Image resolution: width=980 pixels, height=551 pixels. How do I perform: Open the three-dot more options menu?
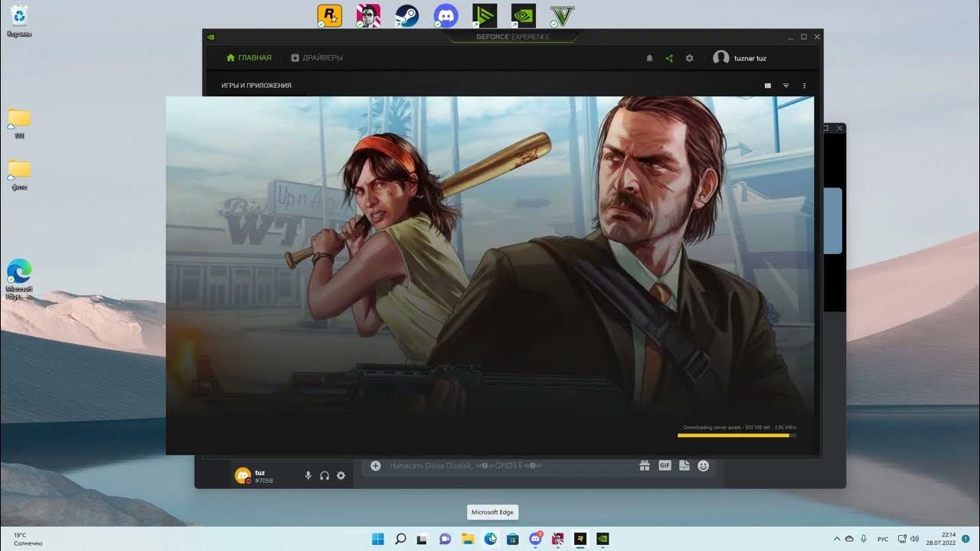[x=804, y=86]
